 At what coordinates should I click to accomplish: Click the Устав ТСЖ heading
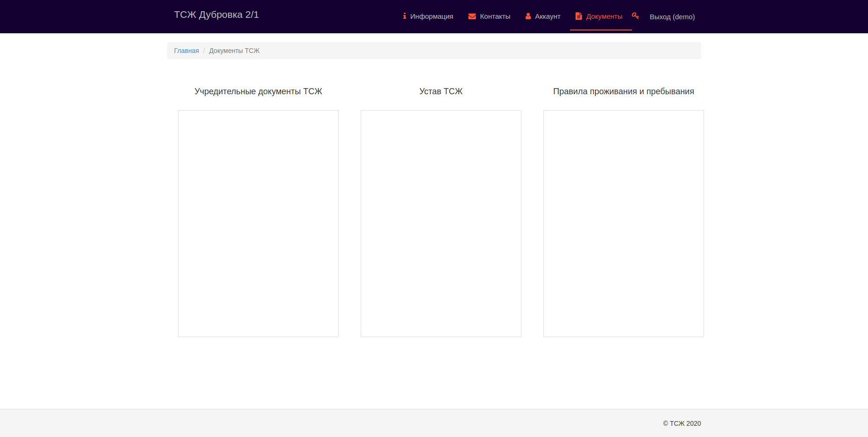pos(441,91)
